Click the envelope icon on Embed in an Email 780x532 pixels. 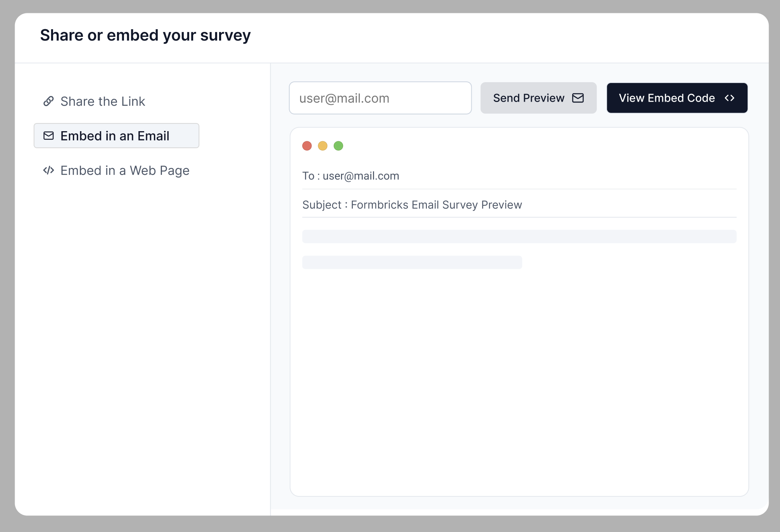click(49, 136)
